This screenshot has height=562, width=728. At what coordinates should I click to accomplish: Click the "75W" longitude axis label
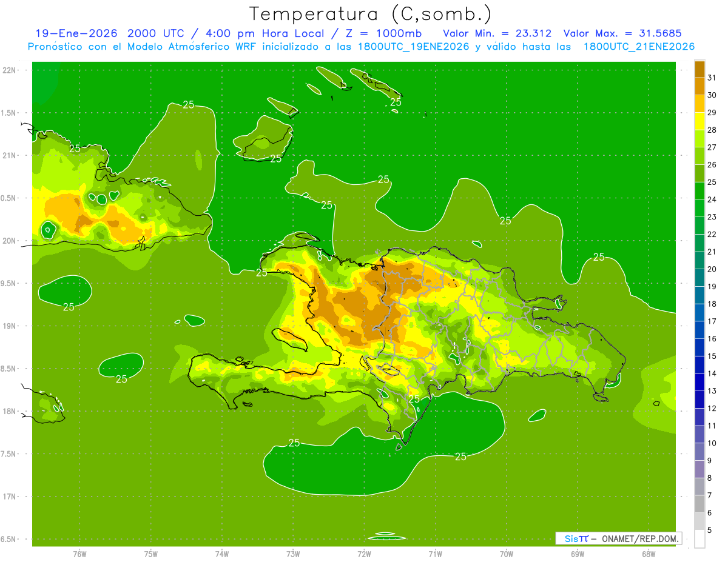click(x=151, y=555)
